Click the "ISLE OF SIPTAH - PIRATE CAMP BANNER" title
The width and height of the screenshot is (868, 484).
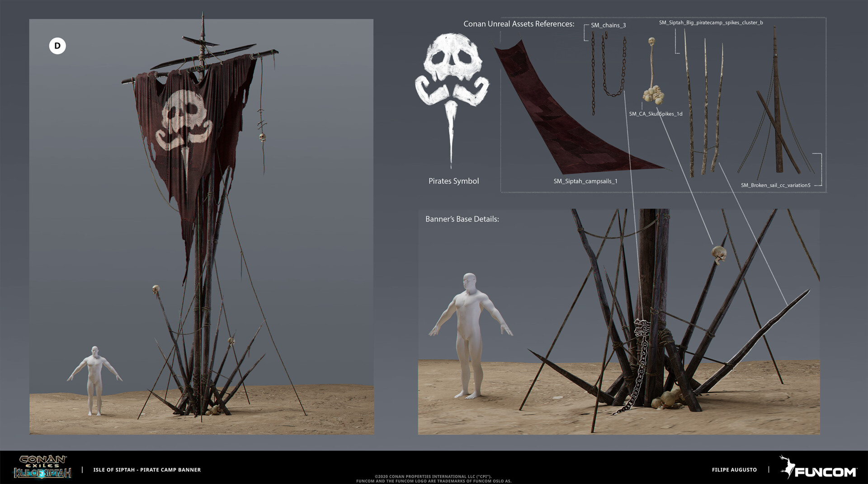pos(147,470)
